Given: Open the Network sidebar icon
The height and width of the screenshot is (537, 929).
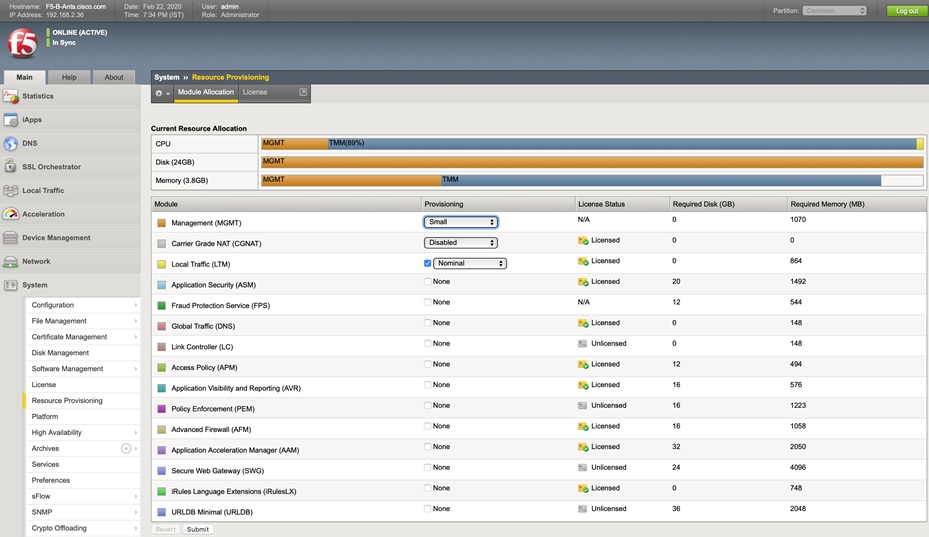Looking at the screenshot, I should tap(11, 261).
